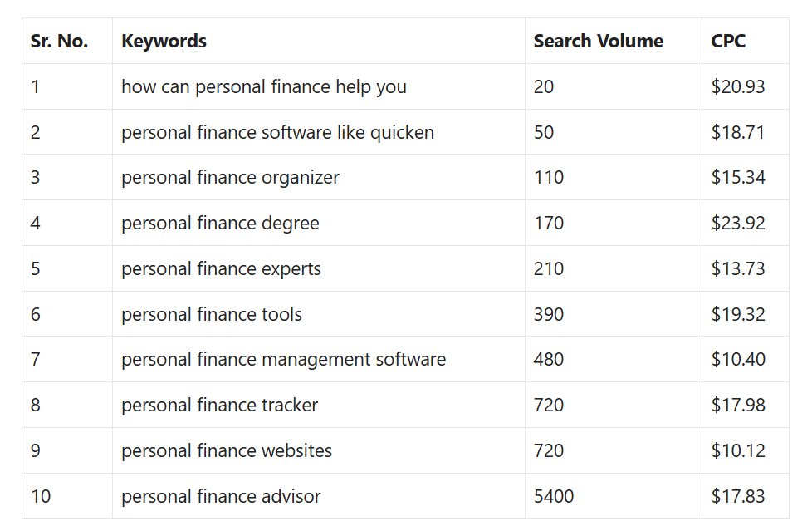Select 'personal finance advisor' keyword cell
This screenshot has width=812, height=531.
point(221,496)
